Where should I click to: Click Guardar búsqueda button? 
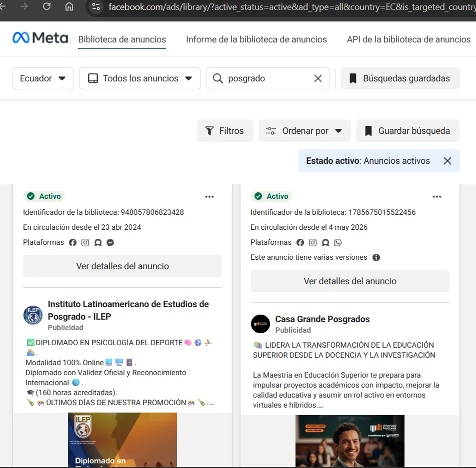tap(407, 131)
